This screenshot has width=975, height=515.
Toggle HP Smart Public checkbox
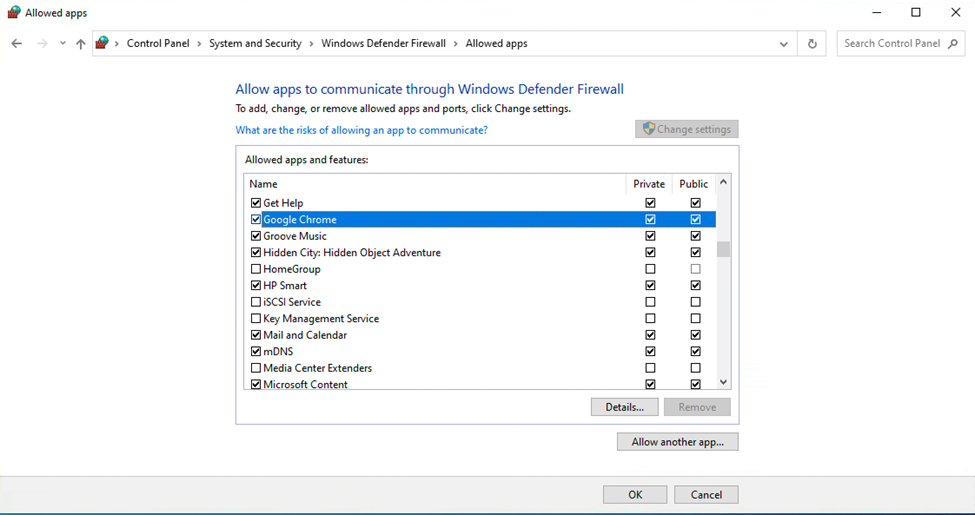click(695, 285)
